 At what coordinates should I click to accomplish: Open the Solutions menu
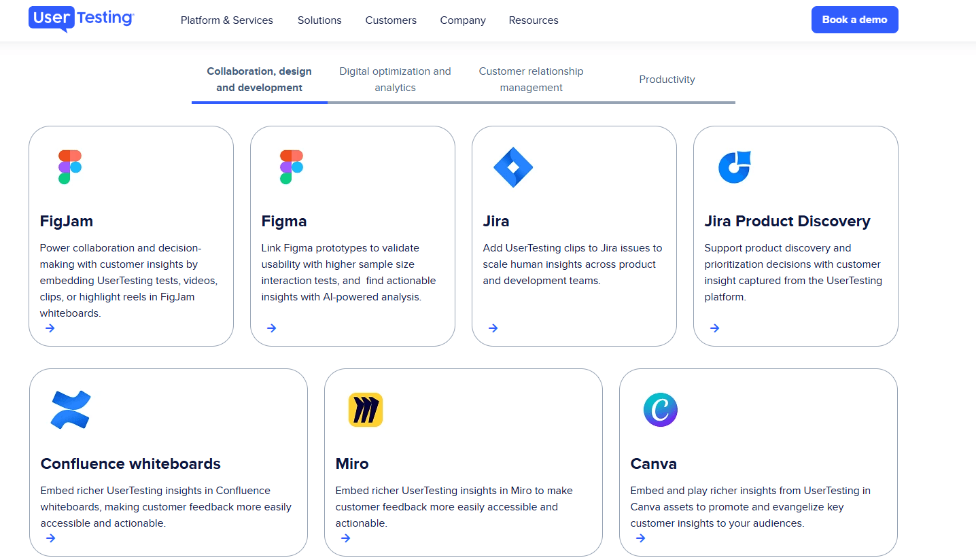click(319, 20)
